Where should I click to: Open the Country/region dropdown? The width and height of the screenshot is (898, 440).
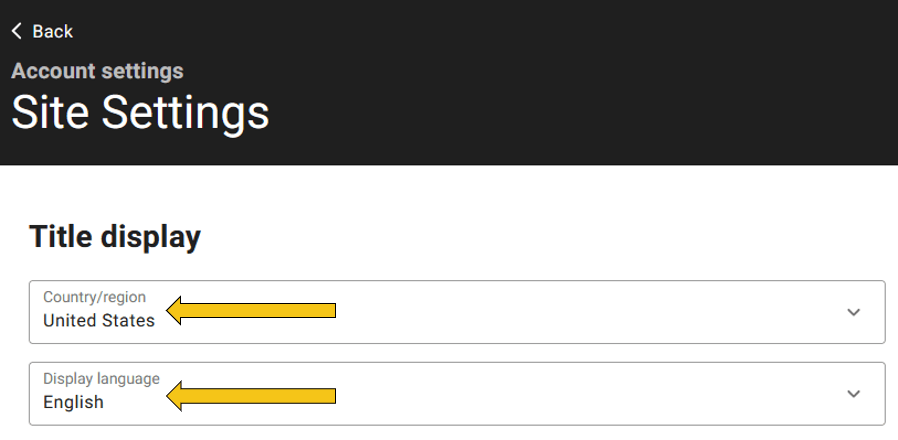click(457, 312)
